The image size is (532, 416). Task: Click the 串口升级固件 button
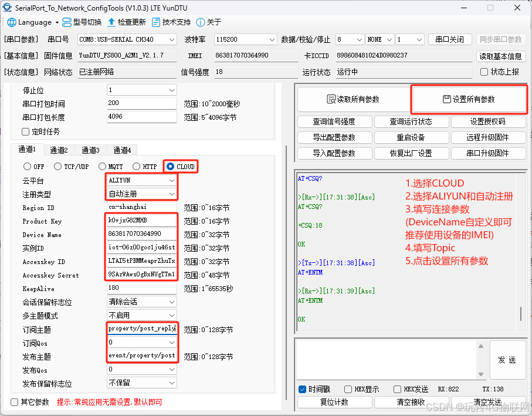pyautogui.click(x=488, y=153)
